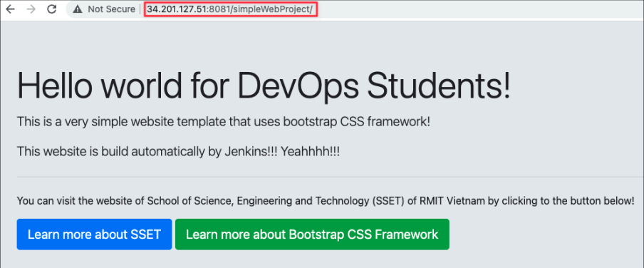Open the Not Secure warning indicator

point(104,9)
